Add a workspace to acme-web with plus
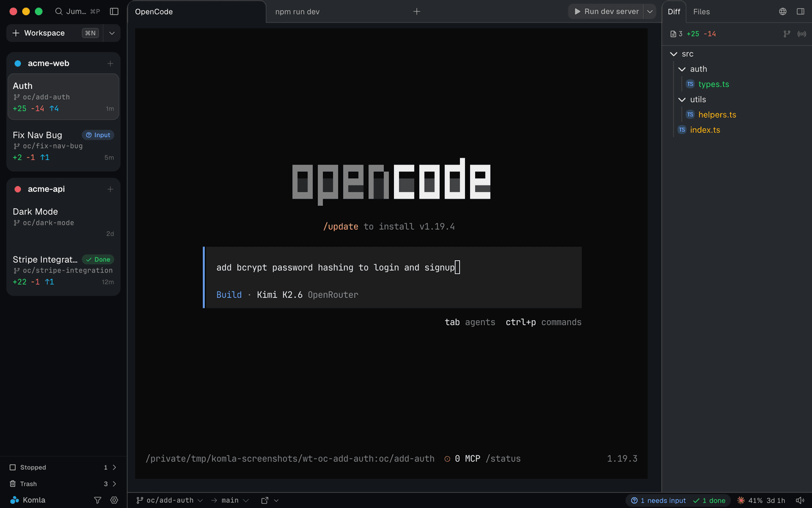This screenshot has width=812, height=508. coord(110,63)
